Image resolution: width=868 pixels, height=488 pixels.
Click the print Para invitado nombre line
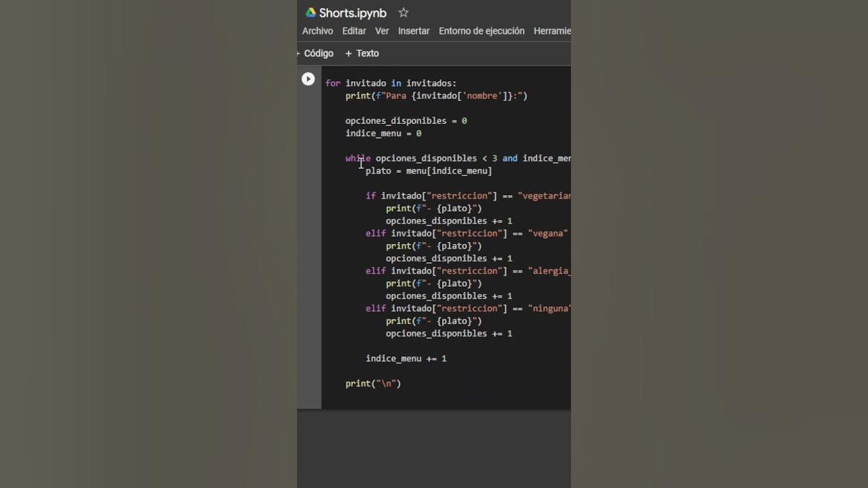tap(436, 96)
